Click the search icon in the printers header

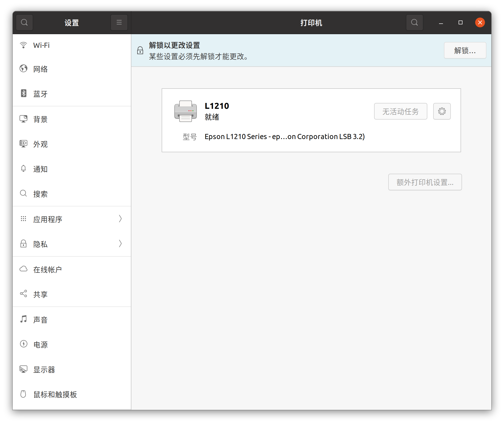pos(414,22)
